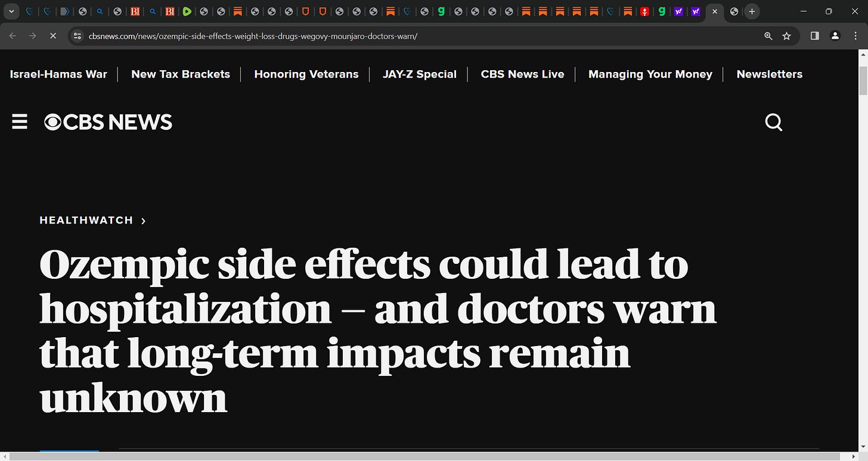Open the New Tax Brackets link

coord(181,74)
